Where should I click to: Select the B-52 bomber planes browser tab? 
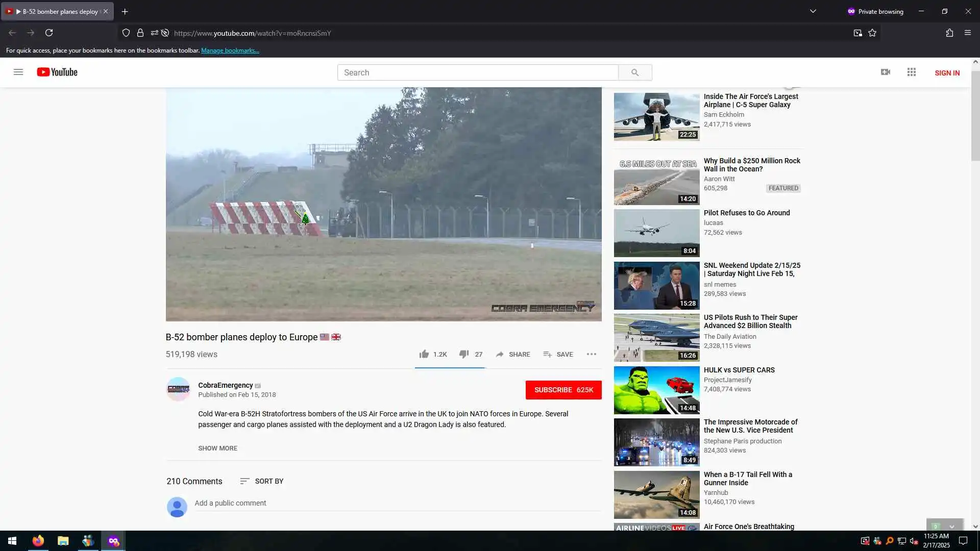tap(56, 11)
